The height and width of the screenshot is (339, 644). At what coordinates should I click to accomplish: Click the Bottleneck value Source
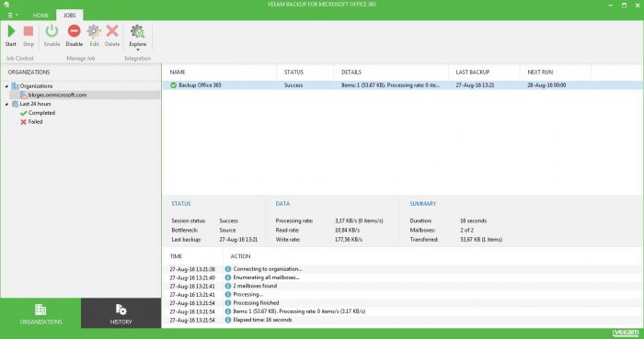tap(227, 230)
